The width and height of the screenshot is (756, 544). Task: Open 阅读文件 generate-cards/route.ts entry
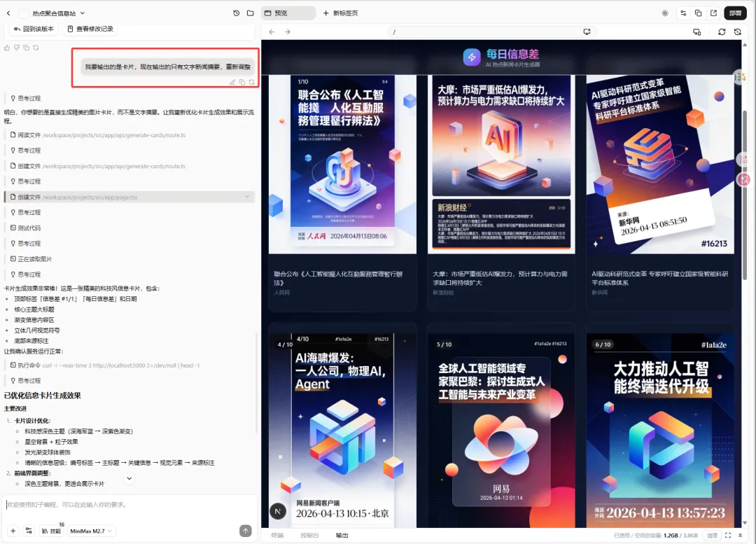(x=98, y=135)
